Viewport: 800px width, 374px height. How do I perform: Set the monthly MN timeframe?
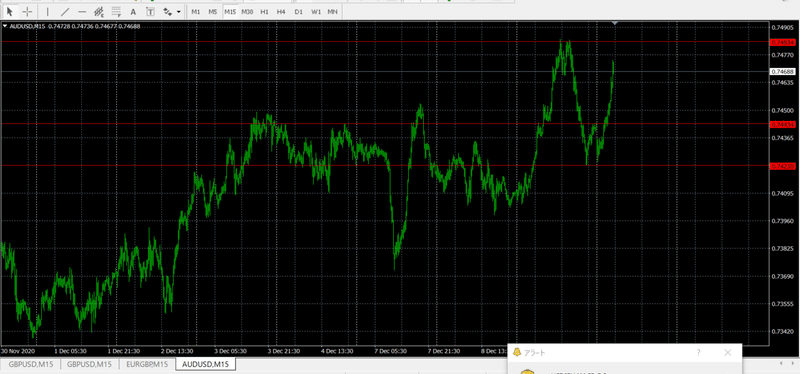[x=333, y=11]
